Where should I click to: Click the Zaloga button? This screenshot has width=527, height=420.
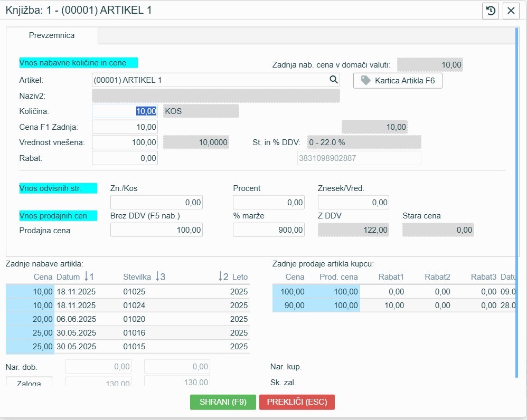[x=29, y=383]
